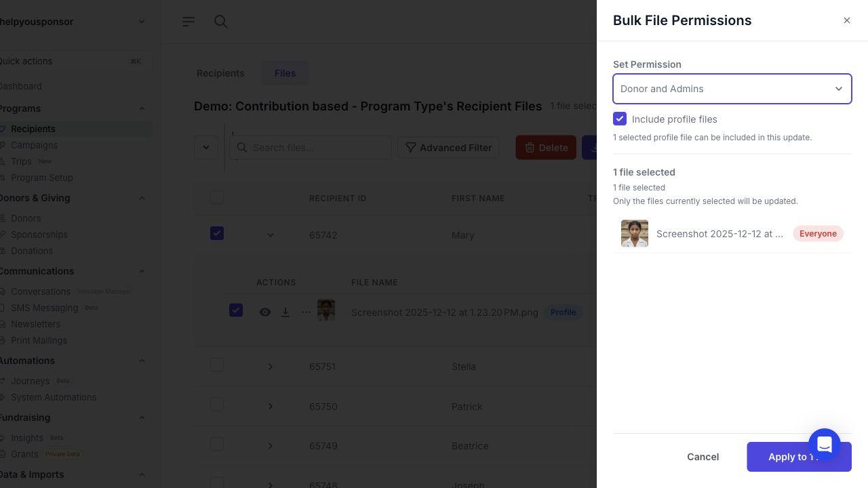Click Cancel in the permissions panel
868x488 pixels.
point(703,457)
